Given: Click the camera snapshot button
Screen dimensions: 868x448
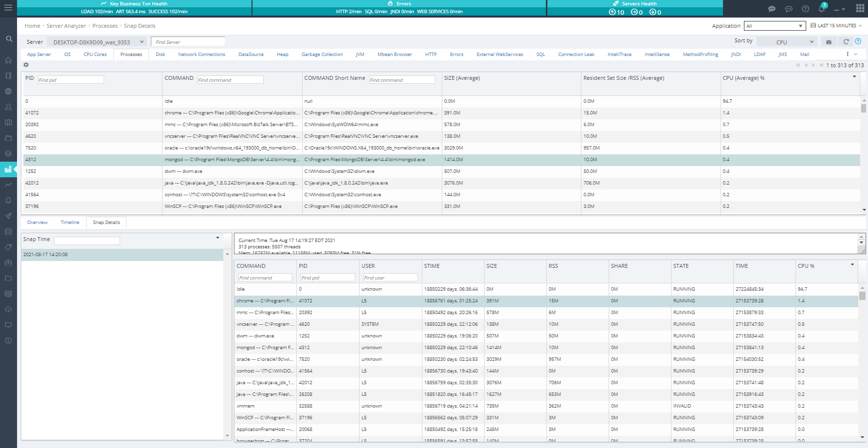Looking at the screenshot, I should coord(829,42).
